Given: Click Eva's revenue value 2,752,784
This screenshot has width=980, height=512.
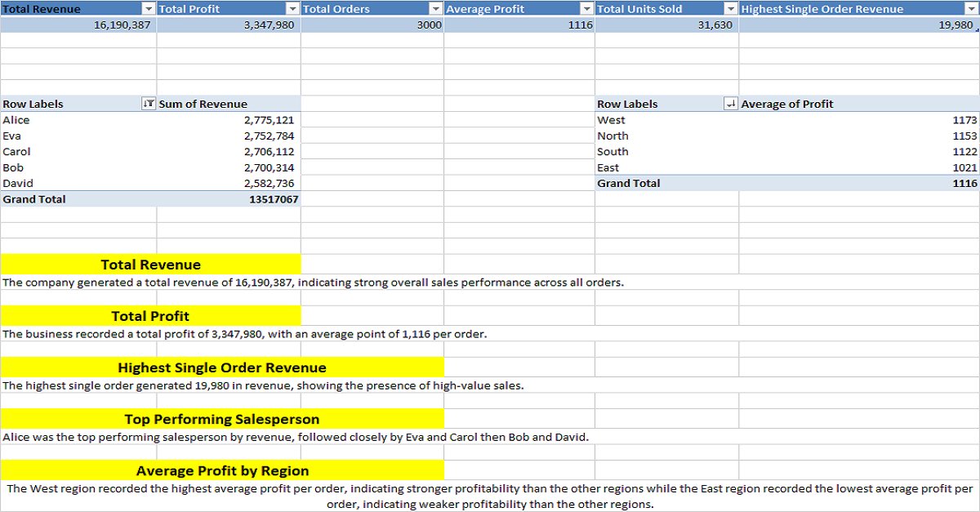Looking at the screenshot, I should click(x=229, y=136).
